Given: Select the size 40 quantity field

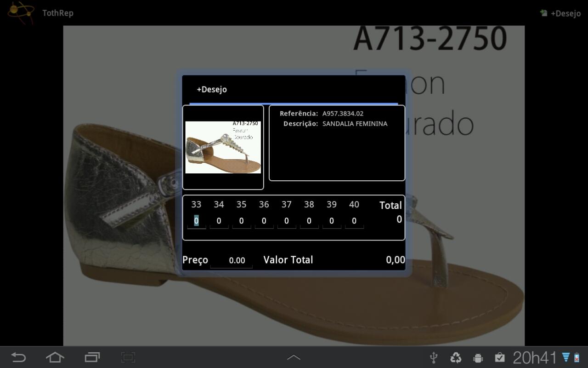Looking at the screenshot, I should 354,221.
